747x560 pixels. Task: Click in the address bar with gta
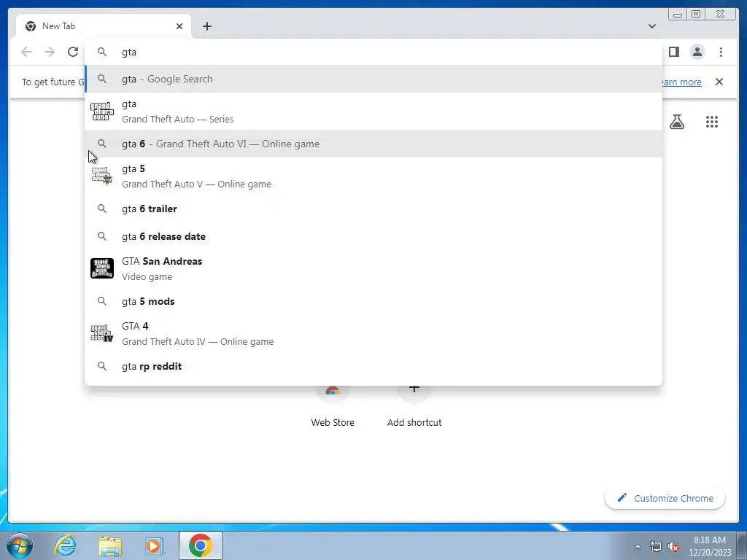click(373, 52)
